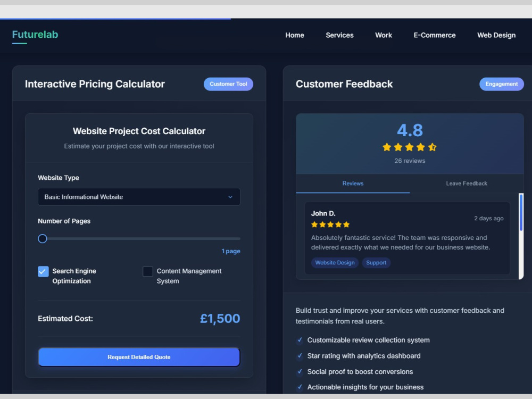This screenshot has width=532, height=399.
Task: Click checkmark beside Customizable review collection system
Action: (300, 340)
